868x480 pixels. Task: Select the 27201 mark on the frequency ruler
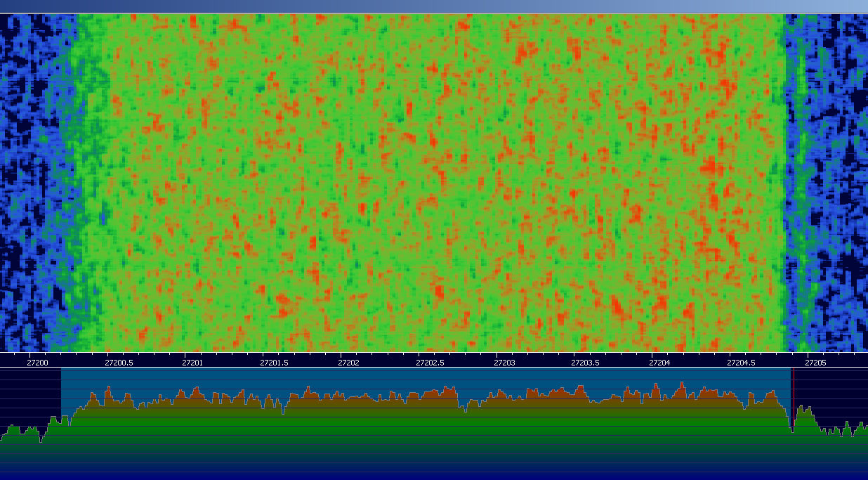(x=192, y=363)
